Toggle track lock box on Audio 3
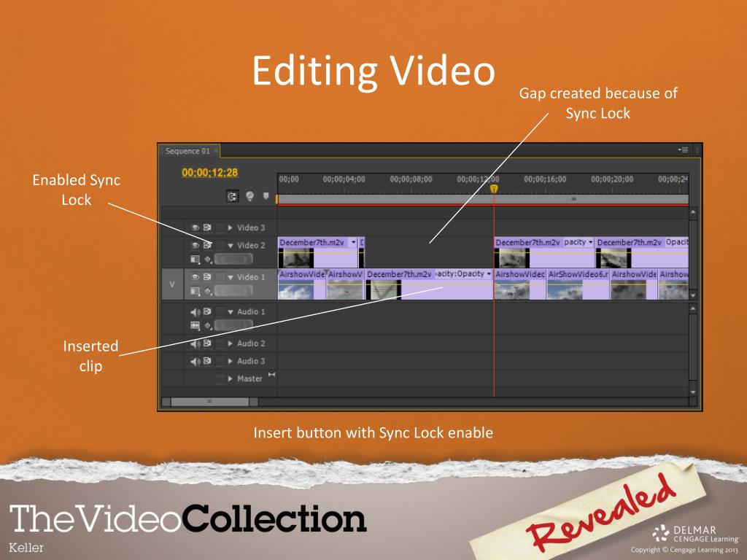The width and height of the screenshot is (747, 560). tap(220, 361)
